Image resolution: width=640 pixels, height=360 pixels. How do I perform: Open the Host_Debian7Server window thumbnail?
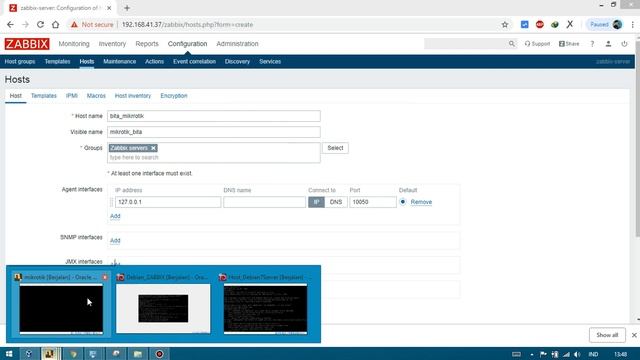click(265, 309)
